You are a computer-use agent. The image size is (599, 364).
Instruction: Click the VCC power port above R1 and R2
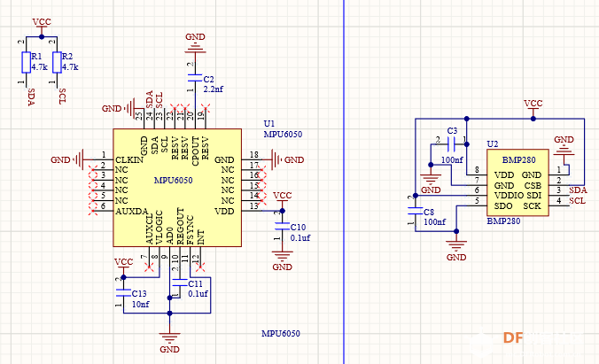pyautogui.click(x=42, y=25)
